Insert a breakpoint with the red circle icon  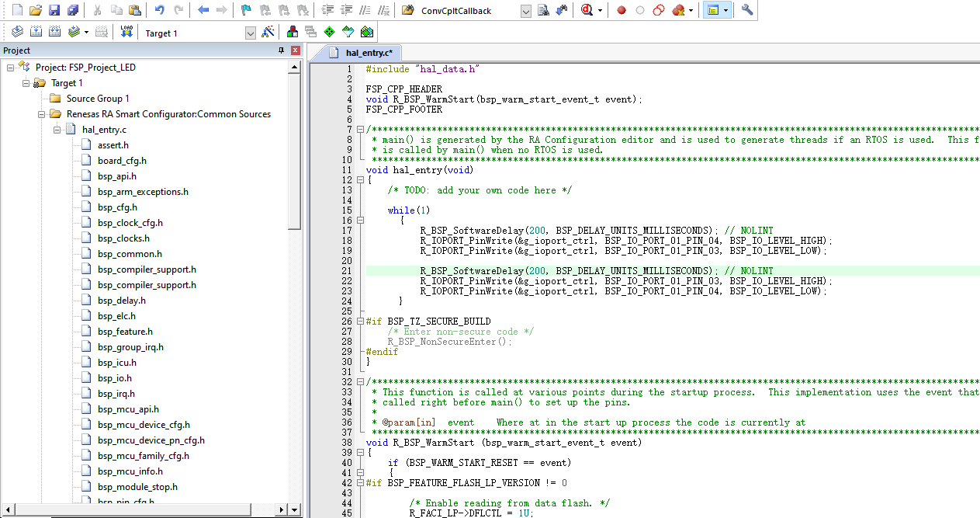coord(622,11)
